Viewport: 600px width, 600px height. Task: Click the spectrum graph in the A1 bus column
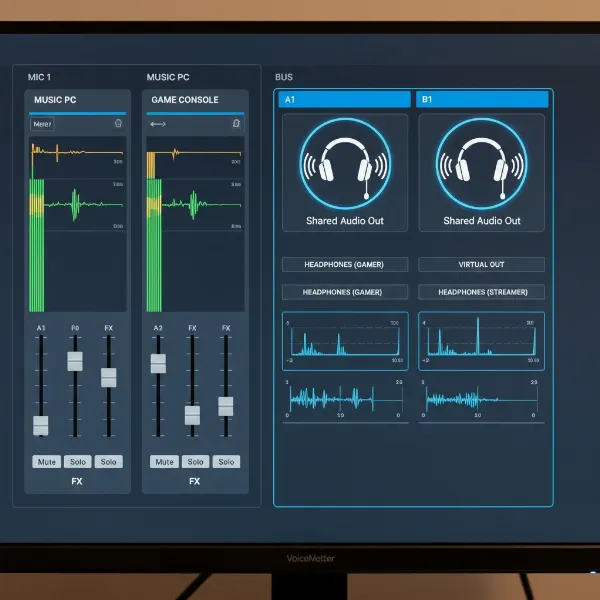coord(345,341)
